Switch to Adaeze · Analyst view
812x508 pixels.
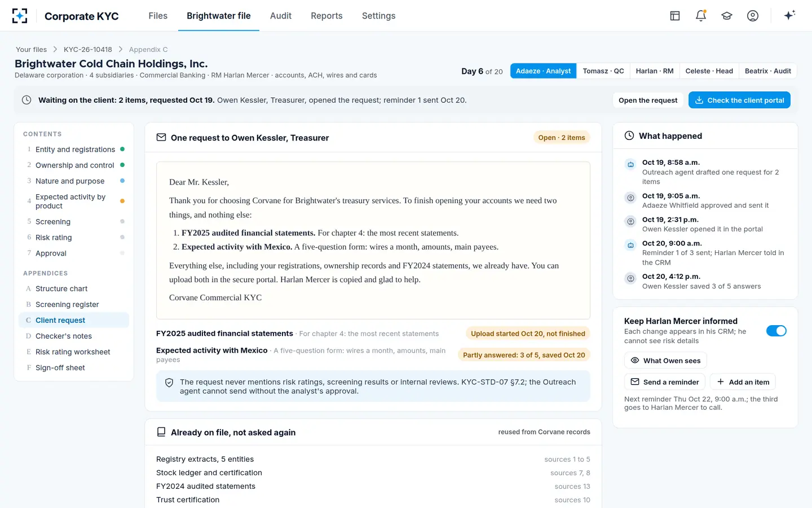543,71
